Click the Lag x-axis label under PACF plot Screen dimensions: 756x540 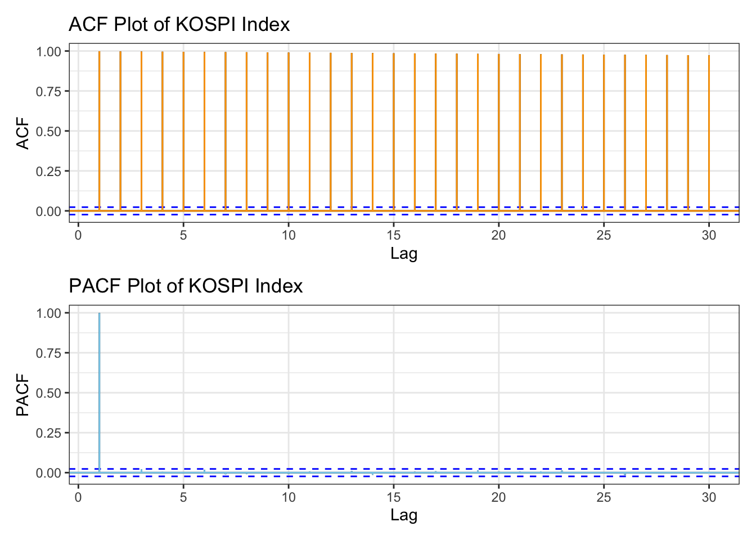pyautogui.click(x=403, y=515)
